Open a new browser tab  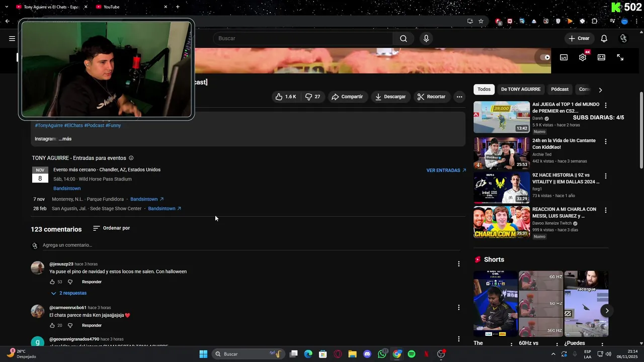pos(178,7)
